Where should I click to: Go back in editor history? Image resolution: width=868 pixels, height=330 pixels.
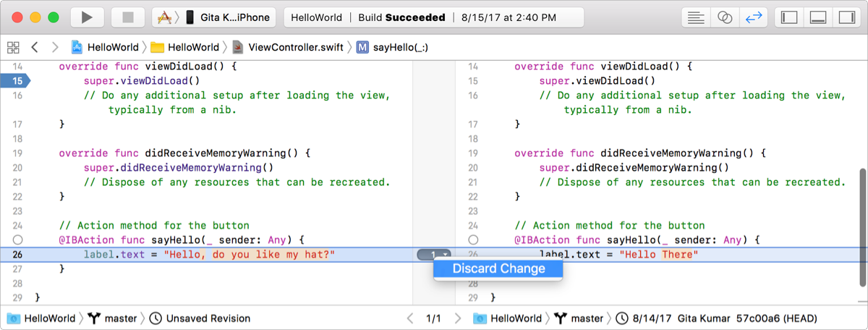(34, 48)
